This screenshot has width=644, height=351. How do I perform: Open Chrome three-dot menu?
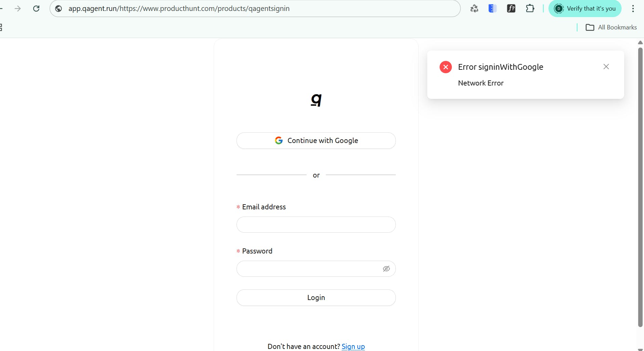633,9
